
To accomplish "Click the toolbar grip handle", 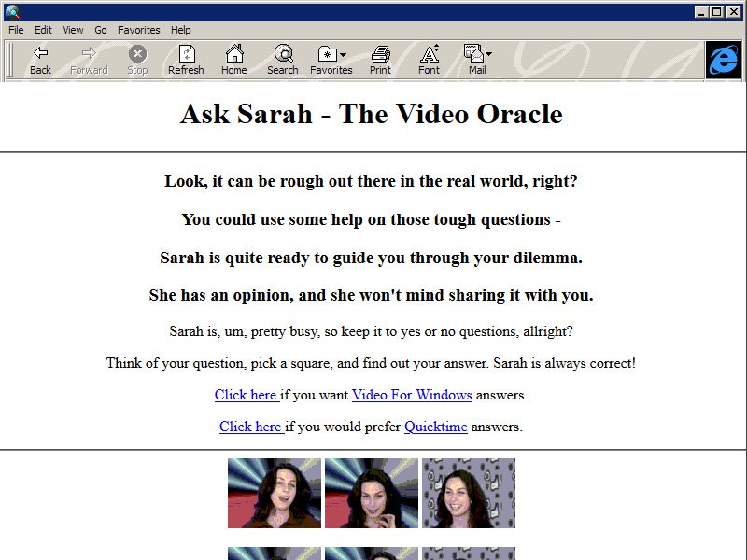I will pyautogui.click(x=10, y=61).
